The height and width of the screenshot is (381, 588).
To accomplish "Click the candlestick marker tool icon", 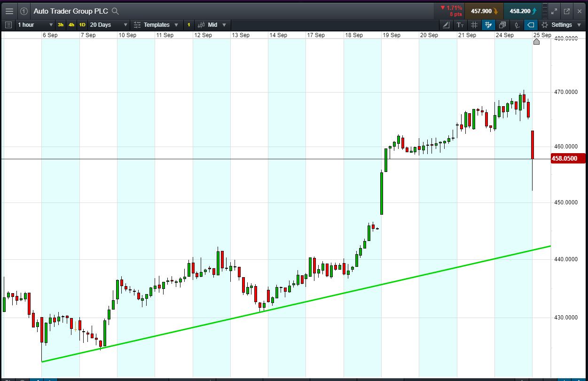I will [x=517, y=24].
